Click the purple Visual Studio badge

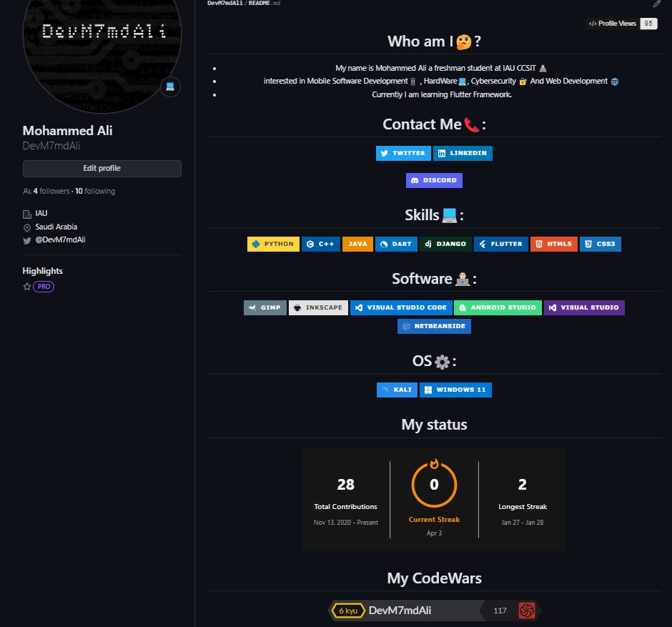tap(584, 307)
